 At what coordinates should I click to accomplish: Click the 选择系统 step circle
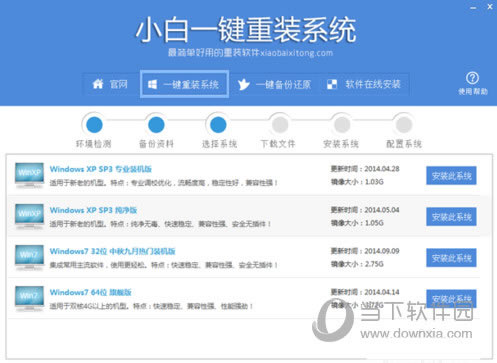coord(218,125)
